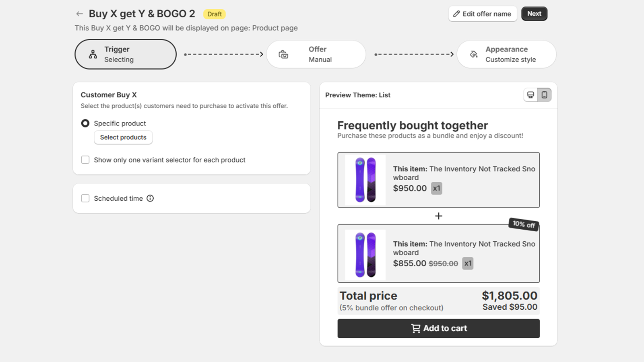
Task: Click the Appearance paint bucket icon
Action: pyautogui.click(x=474, y=54)
